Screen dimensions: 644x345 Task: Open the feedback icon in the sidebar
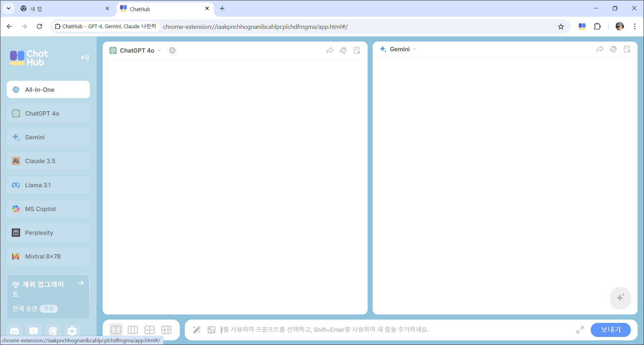[34, 331]
